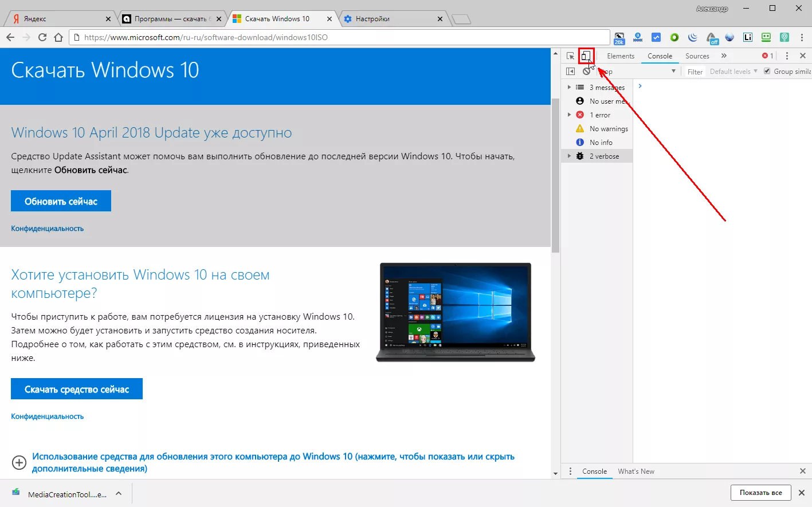
Task: Go forward in browser history
Action: click(26, 37)
